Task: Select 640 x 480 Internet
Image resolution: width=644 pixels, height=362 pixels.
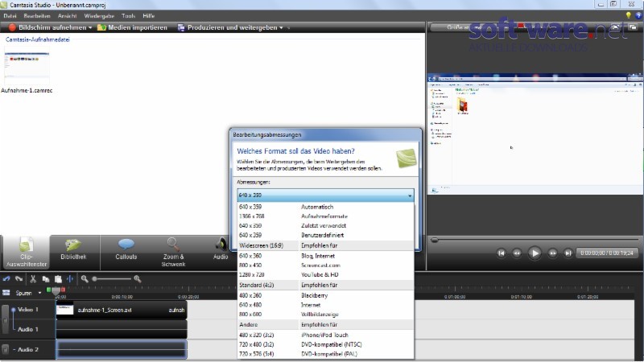Action: pyautogui.click(x=326, y=305)
